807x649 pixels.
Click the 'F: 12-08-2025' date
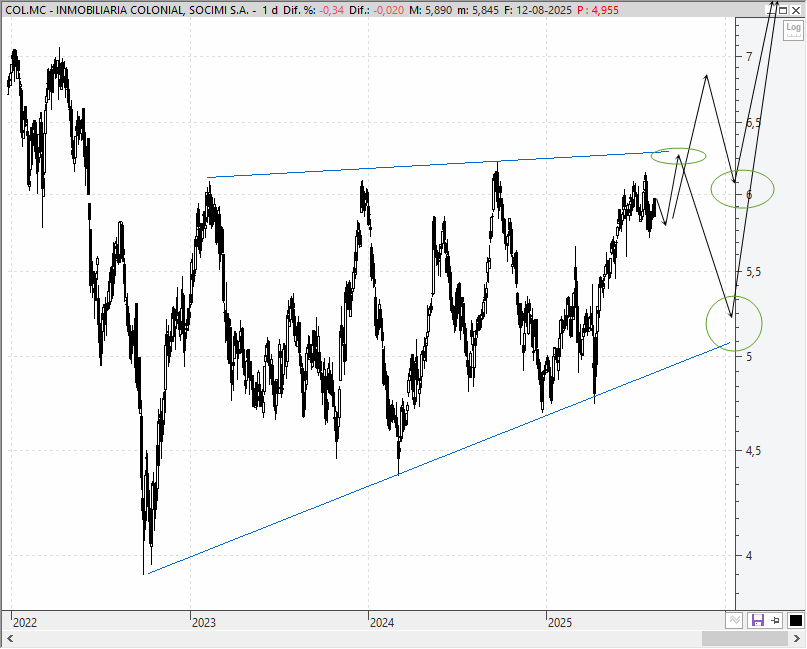[x=538, y=10]
